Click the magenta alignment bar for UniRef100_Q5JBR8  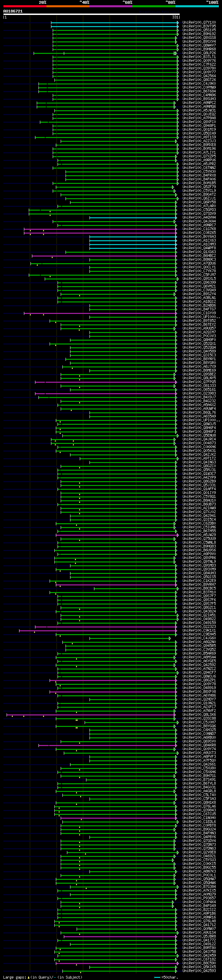tap(121, 936)
